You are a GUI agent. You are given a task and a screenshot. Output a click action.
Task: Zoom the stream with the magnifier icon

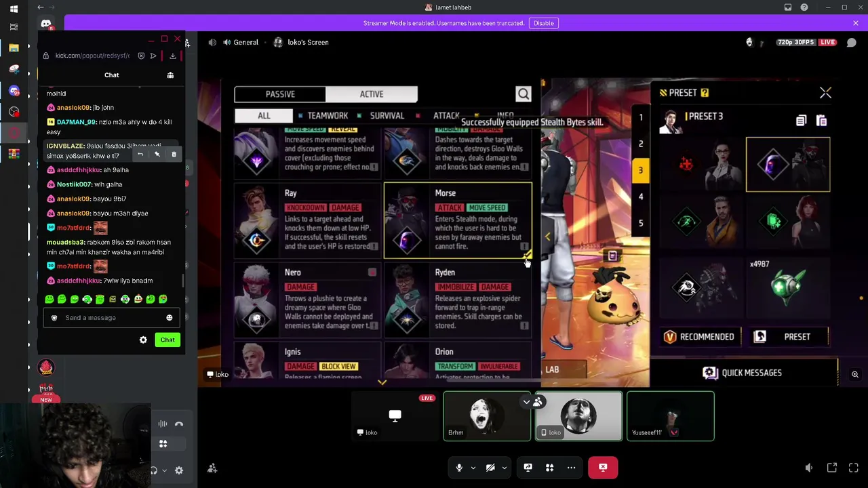(x=855, y=374)
